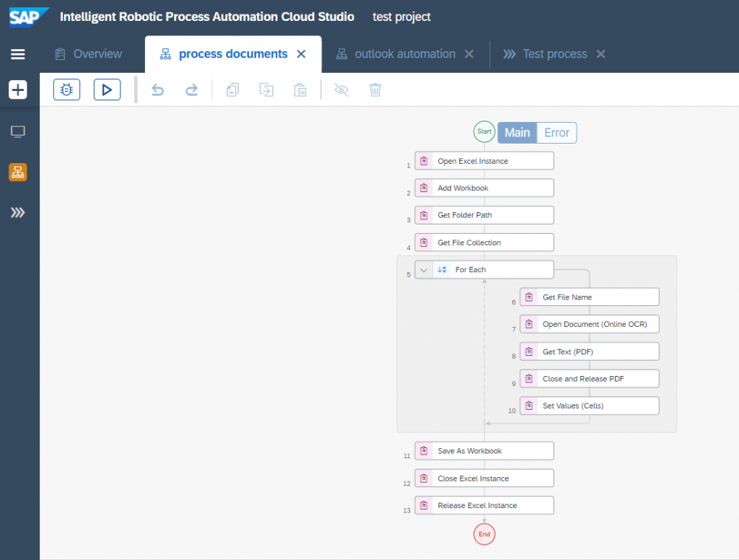Screen dimensions: 739x560
Task: Click the test project name in header
Action: click(401, 17)
